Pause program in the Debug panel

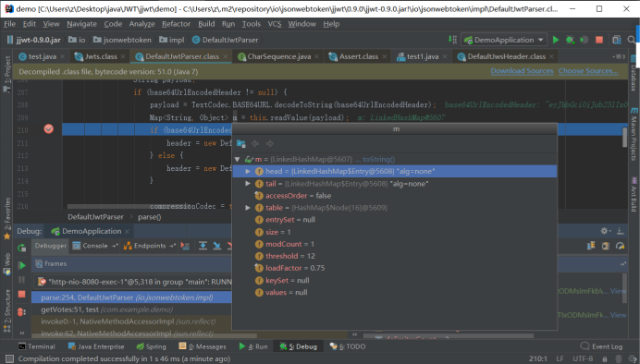tap(21, 280)
